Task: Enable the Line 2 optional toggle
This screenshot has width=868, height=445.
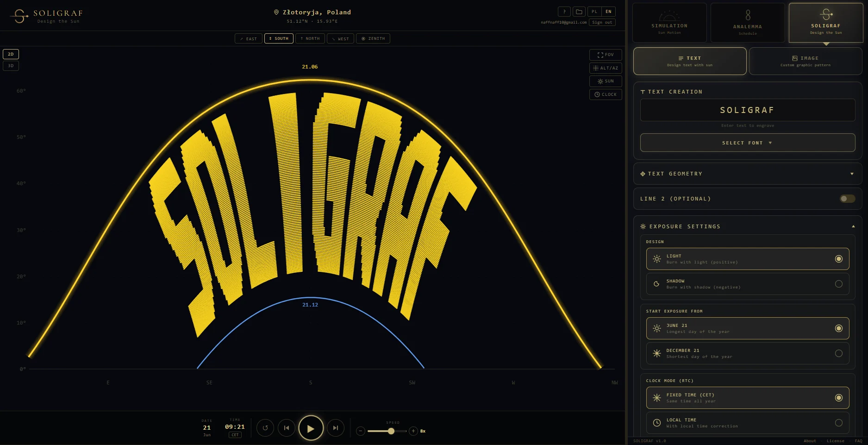Action: [847, 199]
